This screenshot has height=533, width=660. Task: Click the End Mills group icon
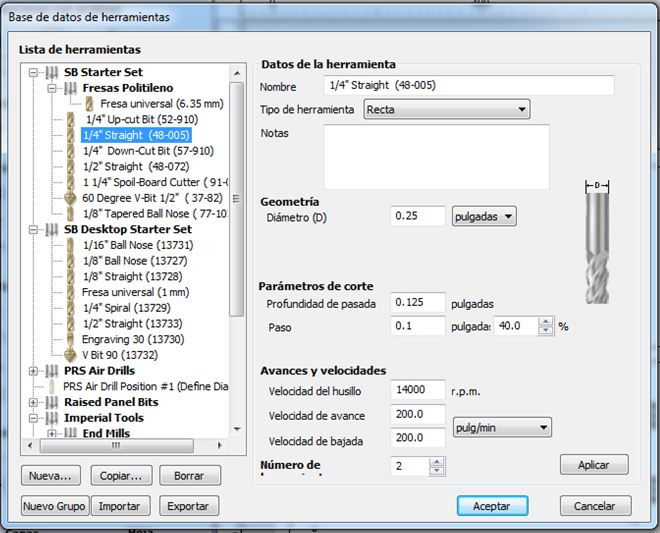click(x=70, y=433)
